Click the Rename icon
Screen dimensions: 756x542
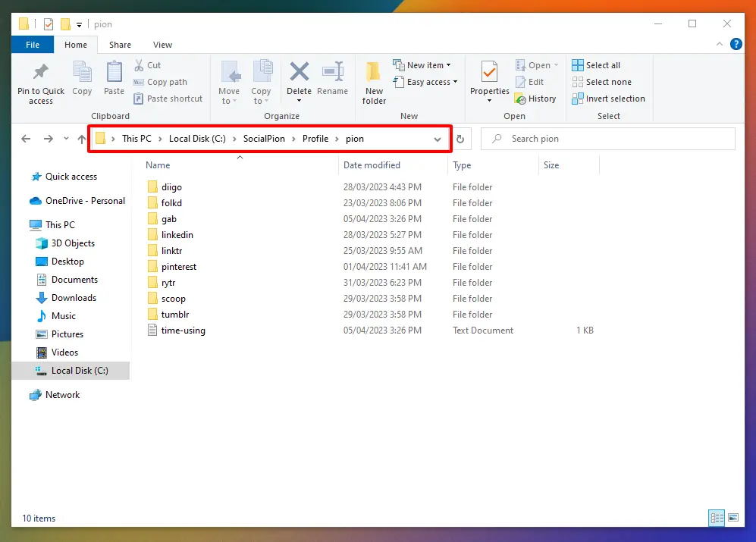coord(333,72)
